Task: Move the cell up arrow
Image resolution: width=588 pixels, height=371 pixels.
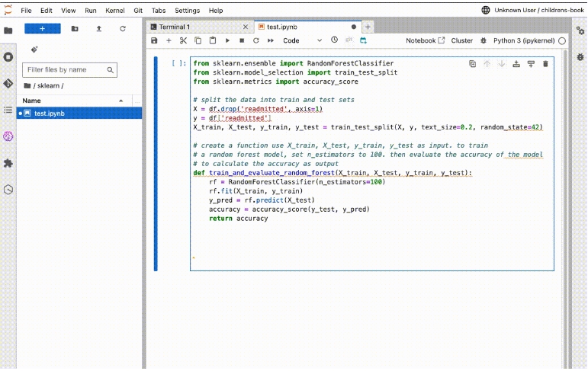Action: pos(487,64)
